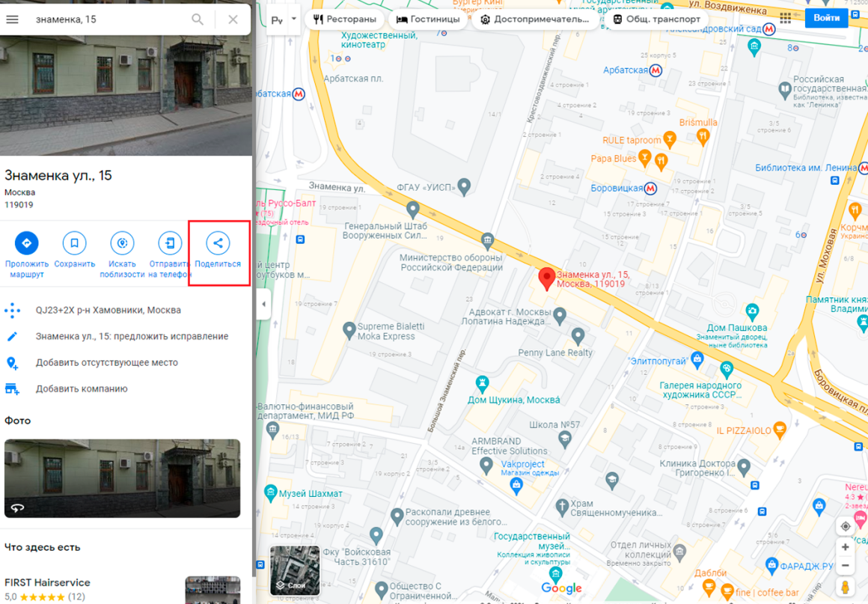Viewport: 868px width, 604px height.
Task: Click the Государственный музей pin
Action: point(556,574)
